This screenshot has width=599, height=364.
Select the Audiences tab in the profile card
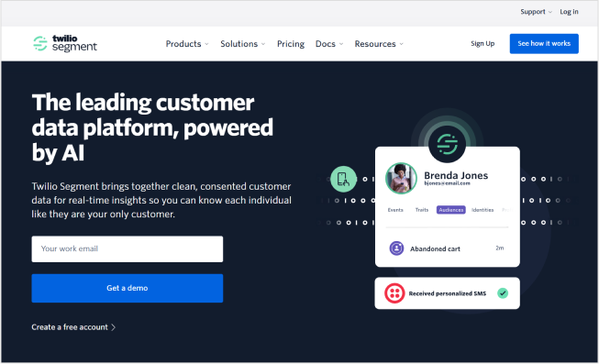[x=450, y=210]
